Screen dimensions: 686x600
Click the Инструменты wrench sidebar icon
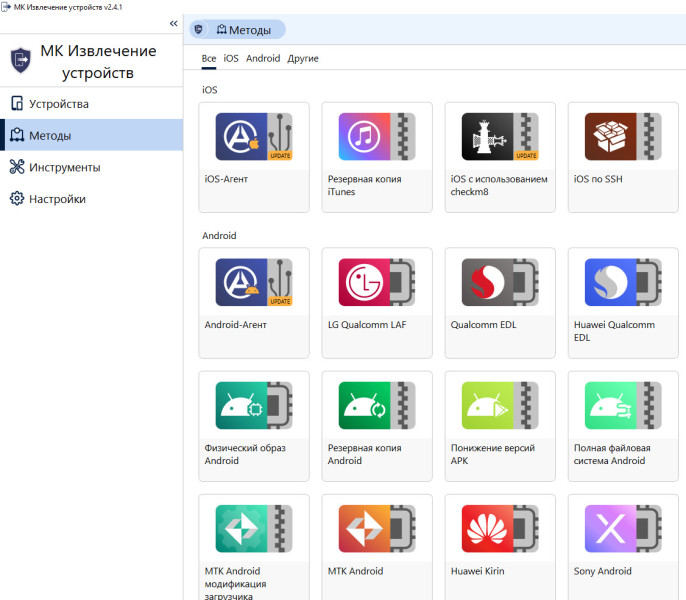pyautogui.click(x=17, y=167)
